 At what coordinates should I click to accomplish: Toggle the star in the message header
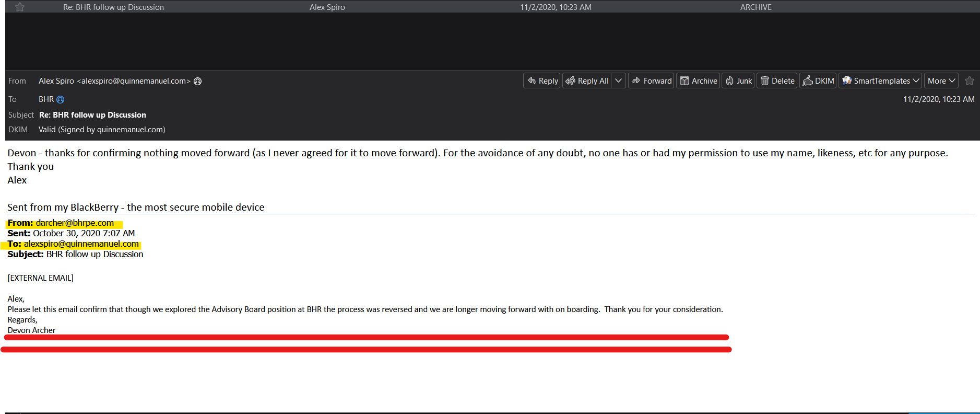click(970, 81)
